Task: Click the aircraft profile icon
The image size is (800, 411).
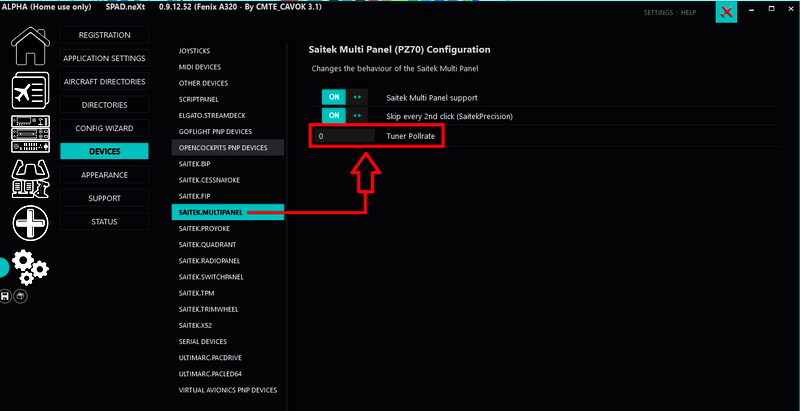Action: click(30, 92)
